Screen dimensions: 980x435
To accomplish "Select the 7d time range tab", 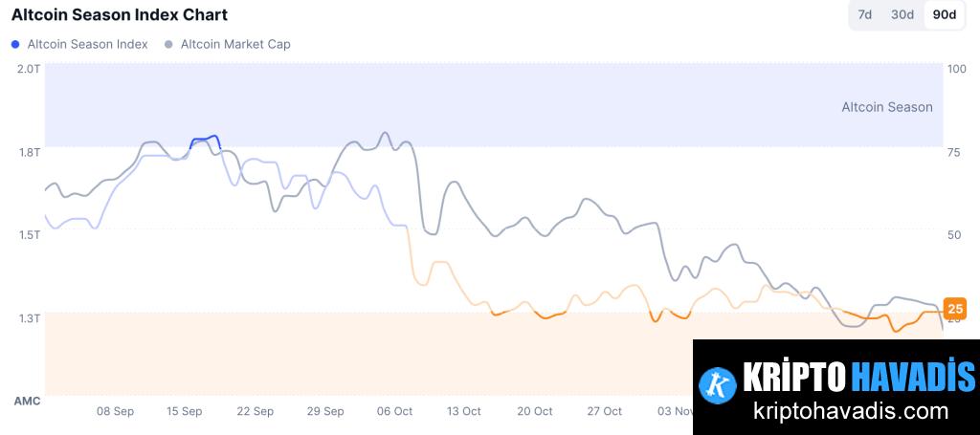I will pos(864,15).
